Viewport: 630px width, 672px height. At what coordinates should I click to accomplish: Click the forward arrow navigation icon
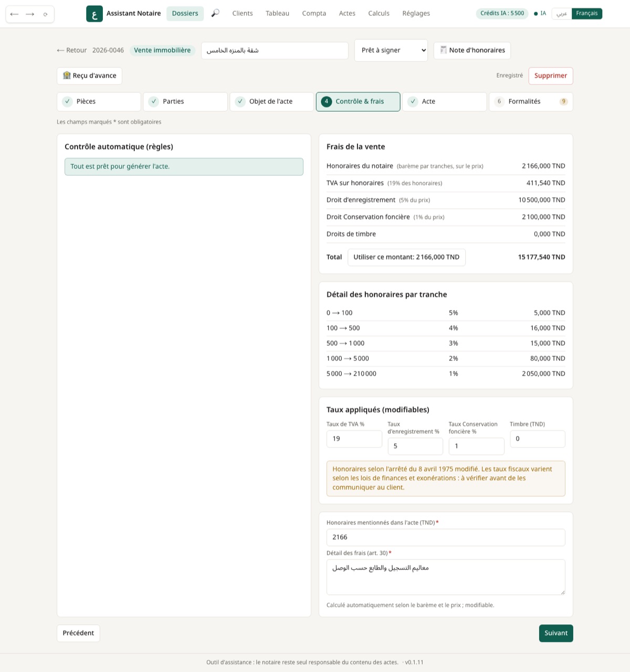click(30, 14)
